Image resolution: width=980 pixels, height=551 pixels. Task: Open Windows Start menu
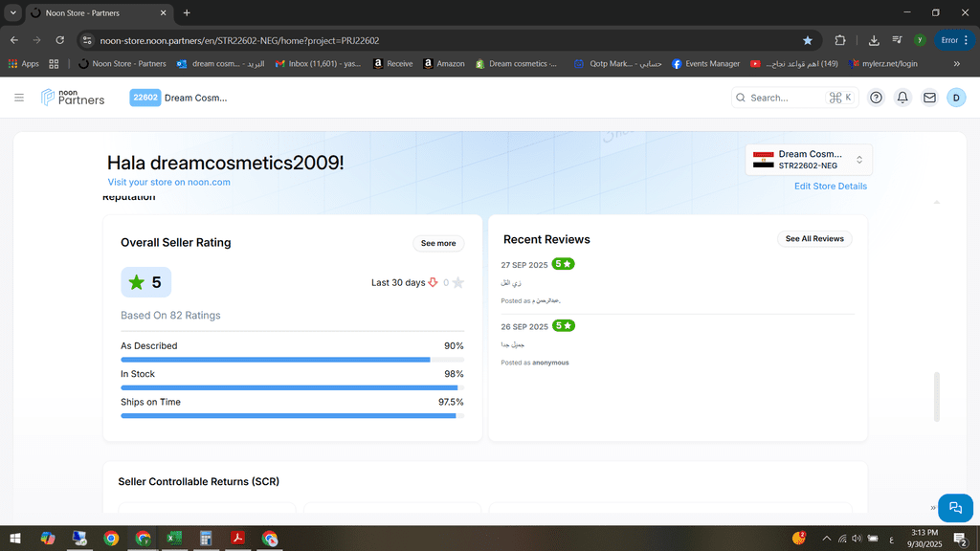pos(15,538)
